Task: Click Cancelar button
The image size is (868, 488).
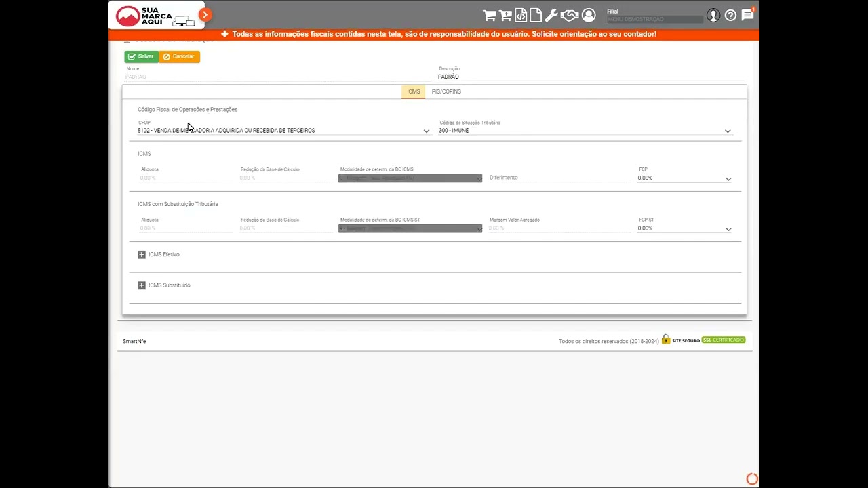Action: (179, 56)
